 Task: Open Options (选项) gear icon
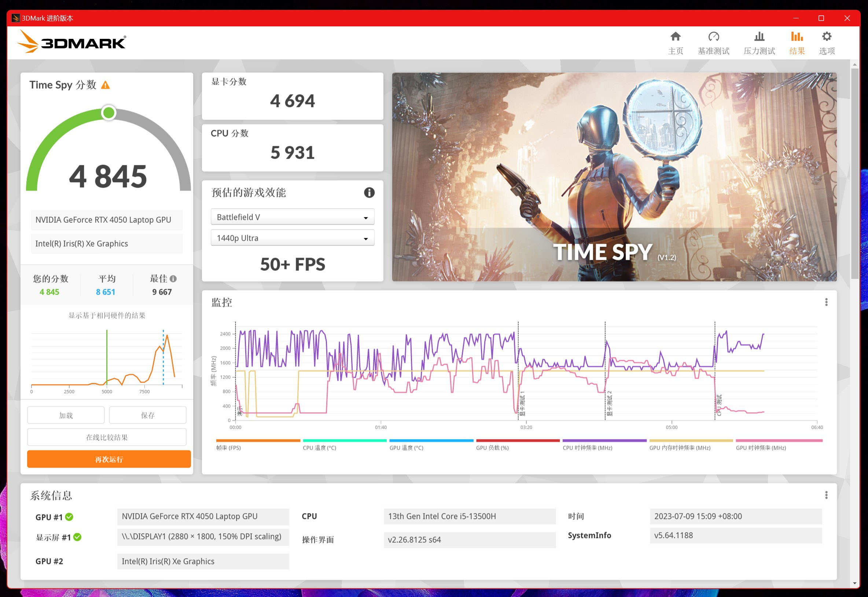coord(827,37)
